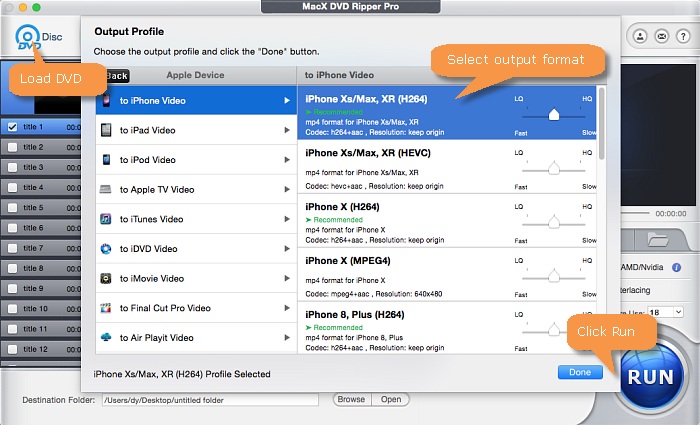Check the title 7 checkbox
Screen dimensions: 700x425
12,248
